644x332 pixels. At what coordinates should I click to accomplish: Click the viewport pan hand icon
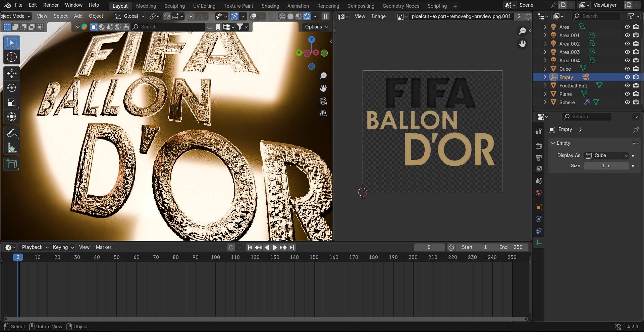pos(323,88)
